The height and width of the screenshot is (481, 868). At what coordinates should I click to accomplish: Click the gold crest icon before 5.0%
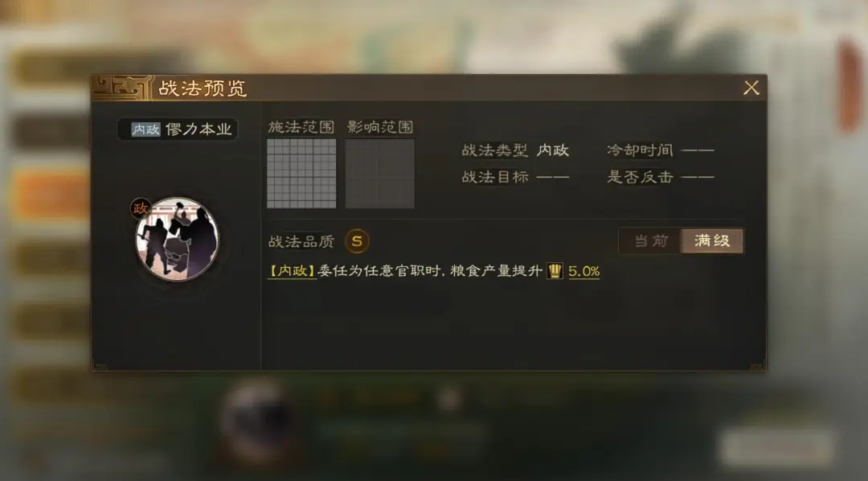(555, 271)
